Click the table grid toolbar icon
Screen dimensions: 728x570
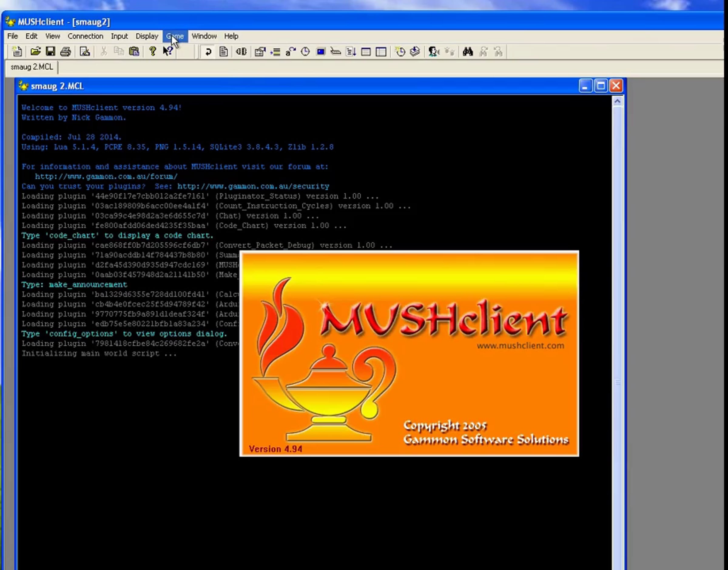tap(381, 52)
